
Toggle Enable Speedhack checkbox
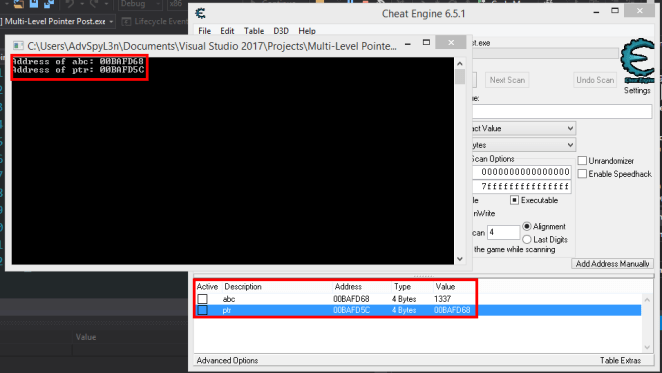582,174
